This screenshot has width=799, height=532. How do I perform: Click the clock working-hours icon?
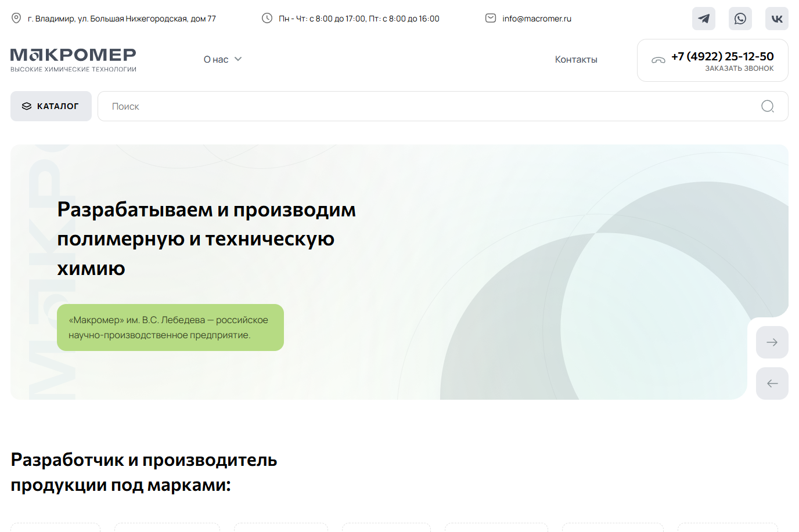(267, 19)
